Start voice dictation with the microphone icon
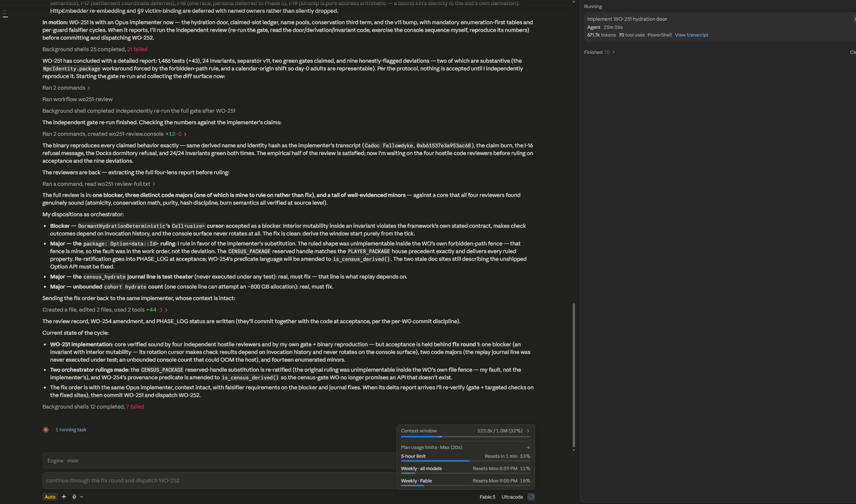Image resolution: width=856 pixels, height=504 pixels. point(74,497)
